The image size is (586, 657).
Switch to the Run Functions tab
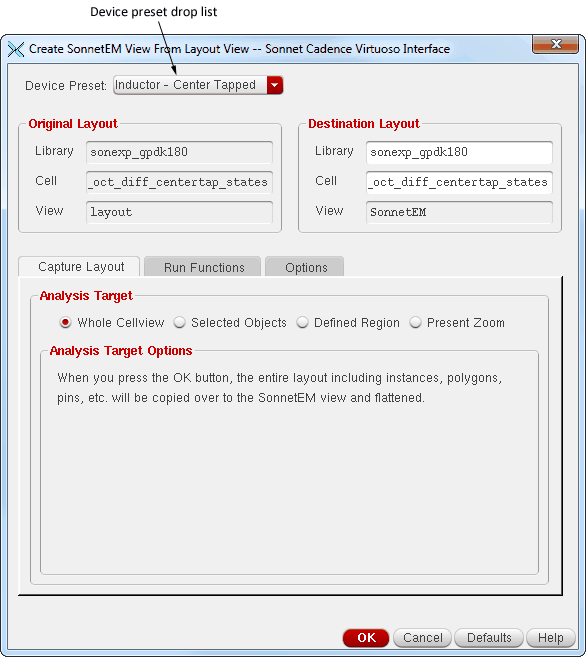point(203,267)
